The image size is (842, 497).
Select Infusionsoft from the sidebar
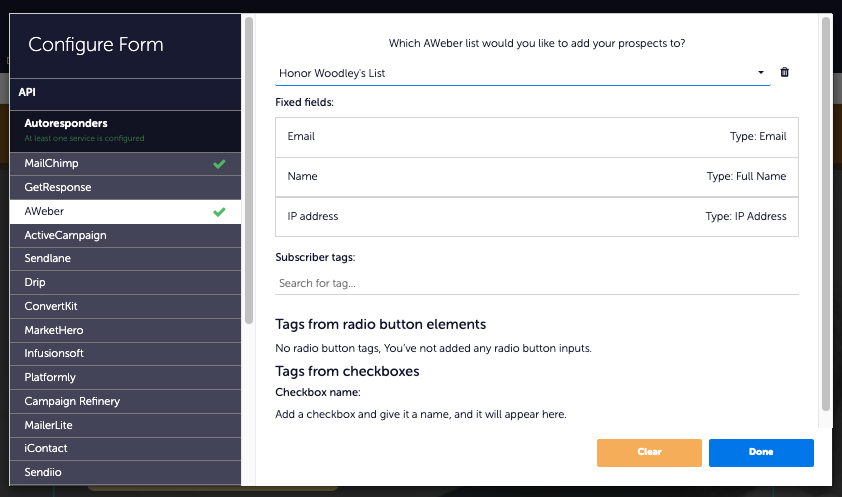[x=56, y=354]
